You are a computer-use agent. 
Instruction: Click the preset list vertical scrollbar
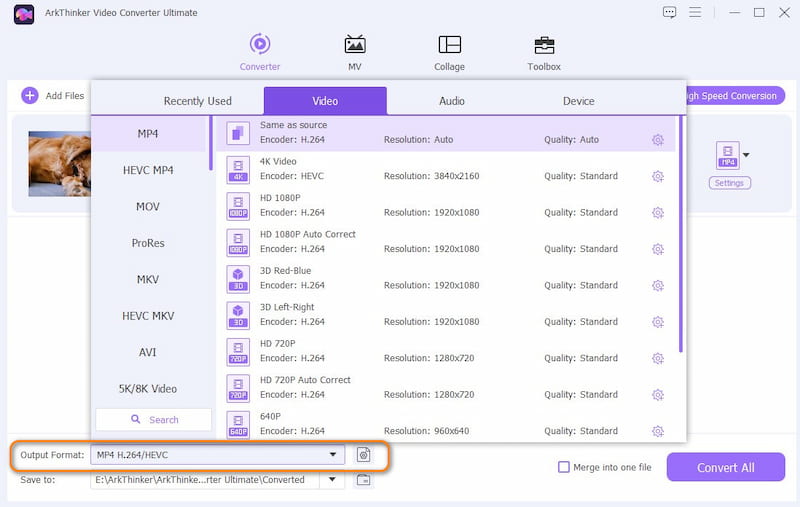click(x=681, y=235)
